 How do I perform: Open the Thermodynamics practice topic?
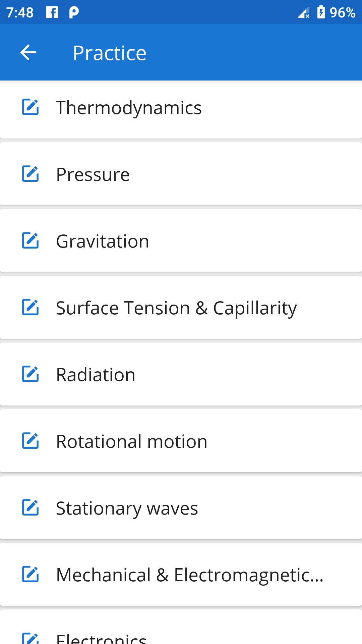[129, 108]
